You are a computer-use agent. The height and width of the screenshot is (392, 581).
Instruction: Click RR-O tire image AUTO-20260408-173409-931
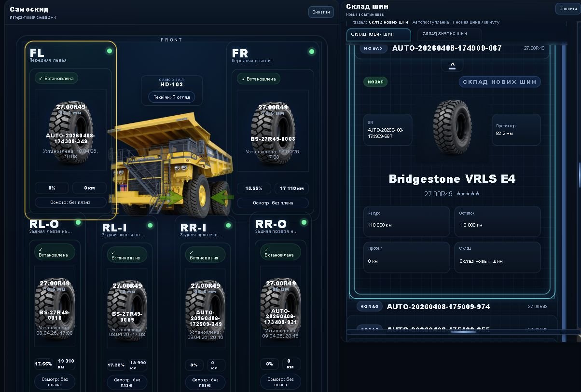point(280,307)
